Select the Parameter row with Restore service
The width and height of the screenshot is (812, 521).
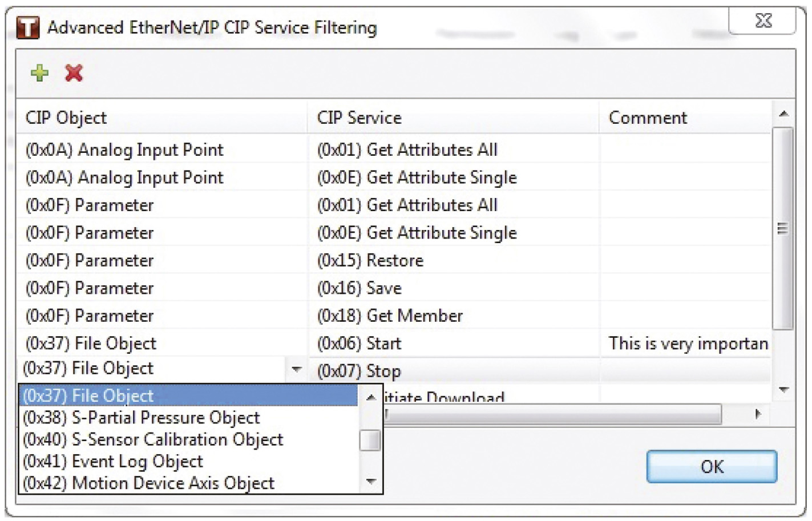click(x=394, y=261)
